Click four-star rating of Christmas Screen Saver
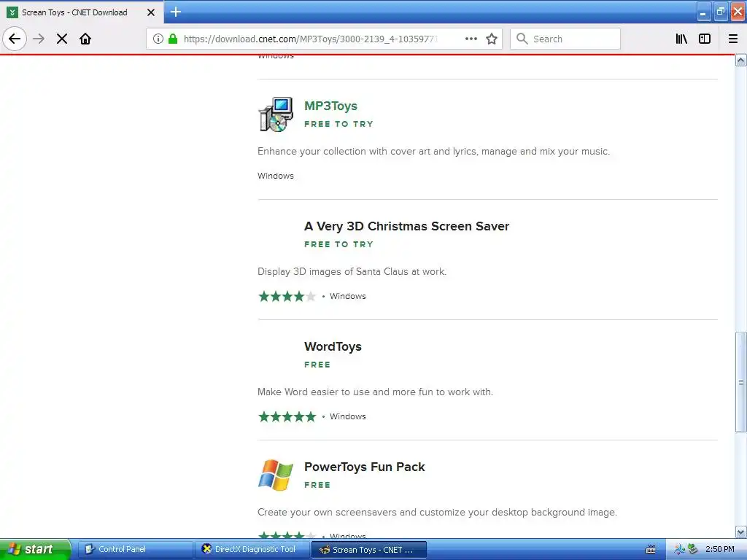This screenshot has width=747, height=560. point(287,296)
